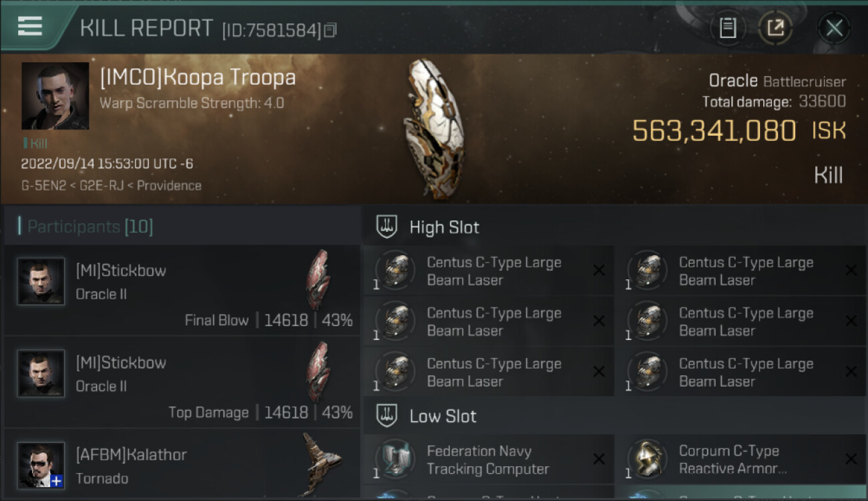The image size is (868, 501).
Task: Click the Oracle ship image in banner
Action: pyautogui.click(x=434, y=128)
